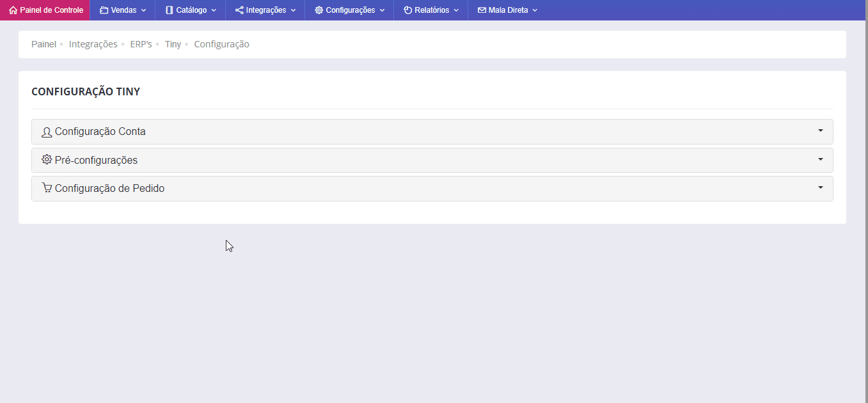
Task: Click the Vendas folder icon
Action: tap(104, 10)
